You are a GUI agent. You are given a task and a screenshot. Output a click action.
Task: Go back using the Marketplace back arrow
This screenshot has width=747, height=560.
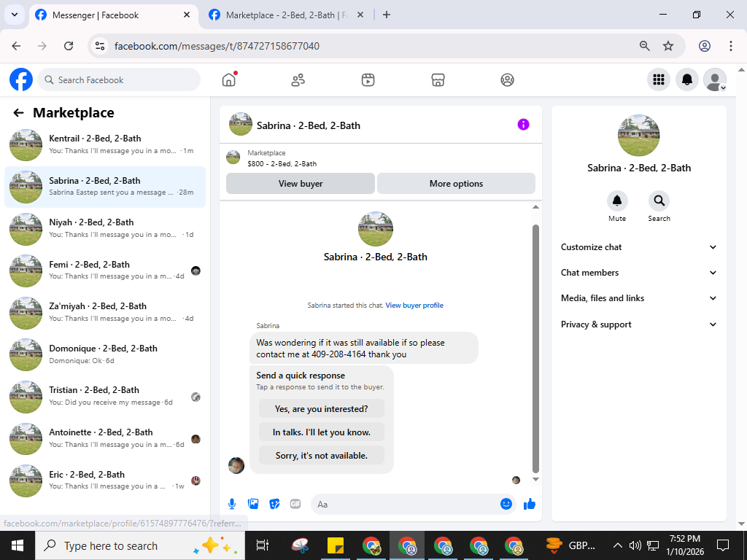tap(18, 113)
